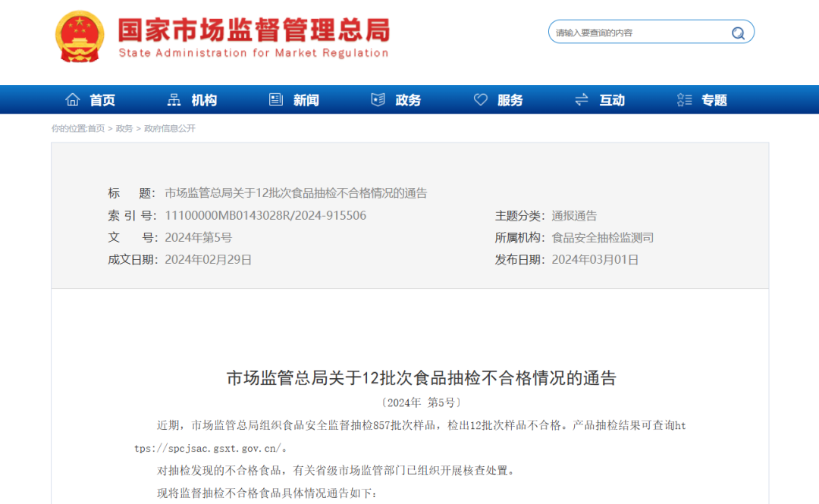Click the 政务 book icon
Screen dimensions: 819x504
[377, 99]
